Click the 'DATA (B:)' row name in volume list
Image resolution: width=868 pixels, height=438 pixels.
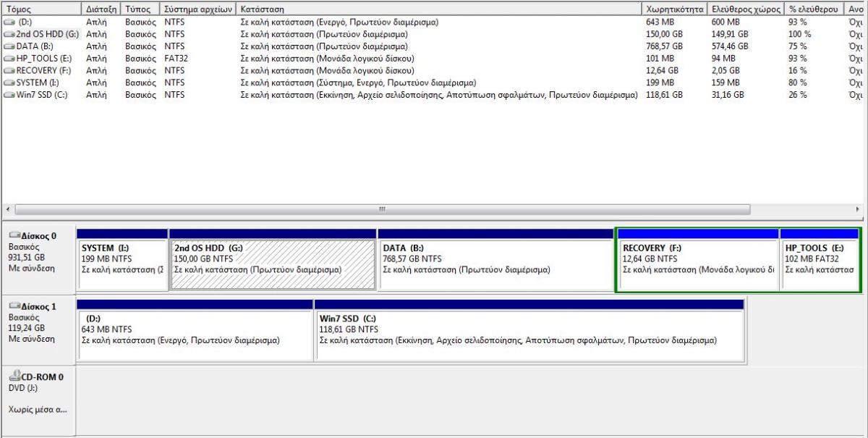pos(35,46)
